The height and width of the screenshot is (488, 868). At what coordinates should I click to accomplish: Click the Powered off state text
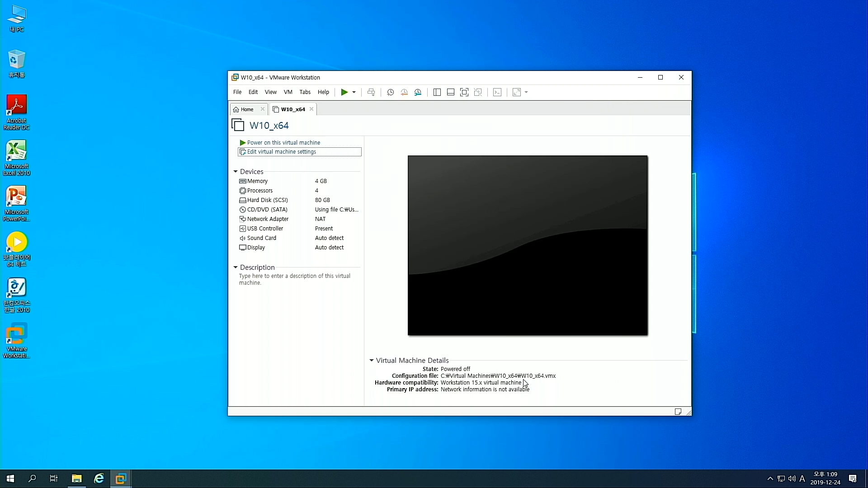click(x=455, y=369)
